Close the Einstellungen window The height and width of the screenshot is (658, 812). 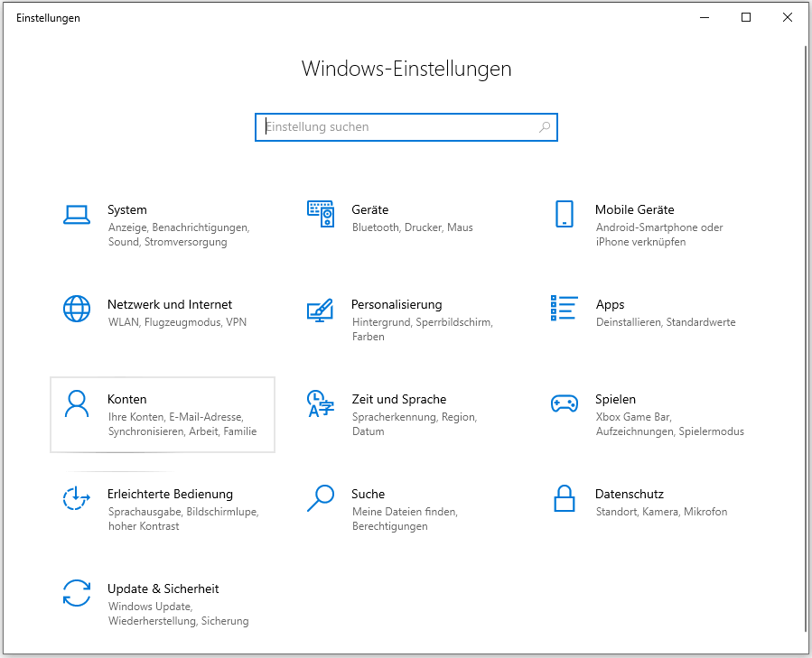tap(787, 18)
